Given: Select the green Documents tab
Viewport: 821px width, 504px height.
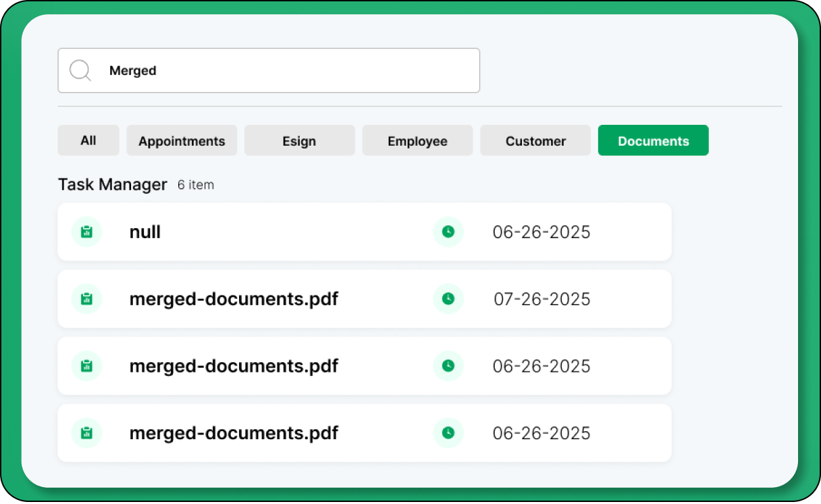Looking at the screenshot, I should (x=653, y=140).
